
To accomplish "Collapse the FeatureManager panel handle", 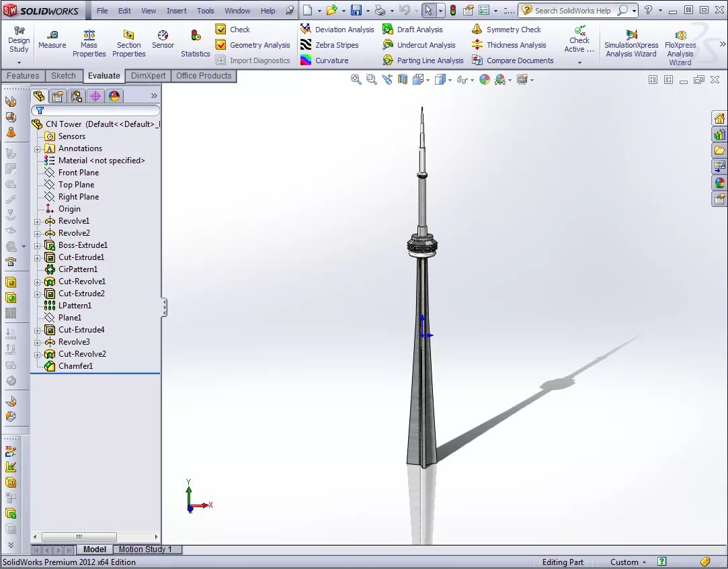I will (165, 308).
